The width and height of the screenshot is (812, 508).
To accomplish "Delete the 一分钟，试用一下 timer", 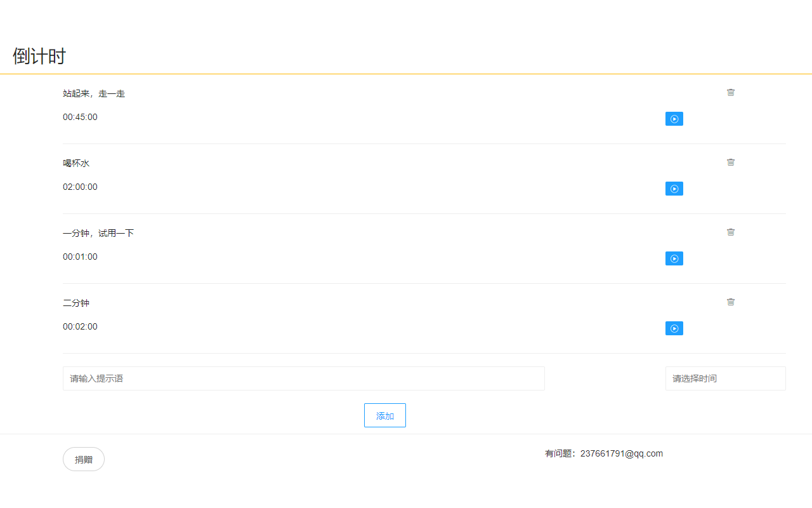I will [x=731, y=232].
